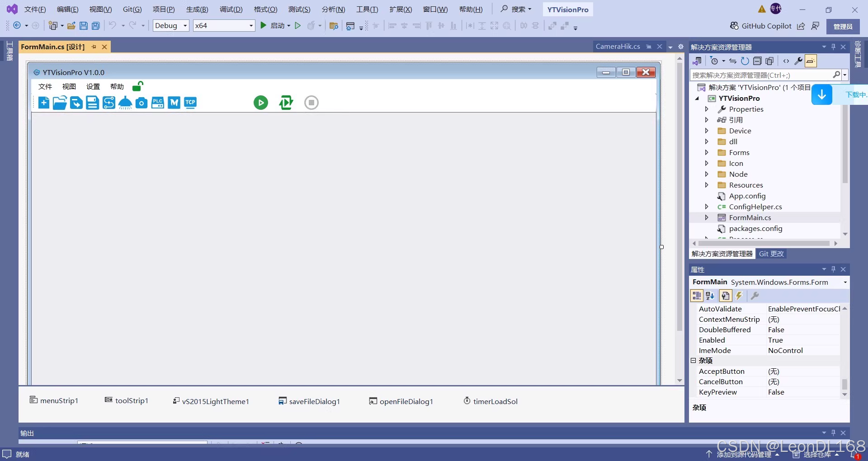Viewport: 868px width, 461px height.
Task: Toggle auto-hide pin on Solution Explorer
Action: [x=833, y=47]
